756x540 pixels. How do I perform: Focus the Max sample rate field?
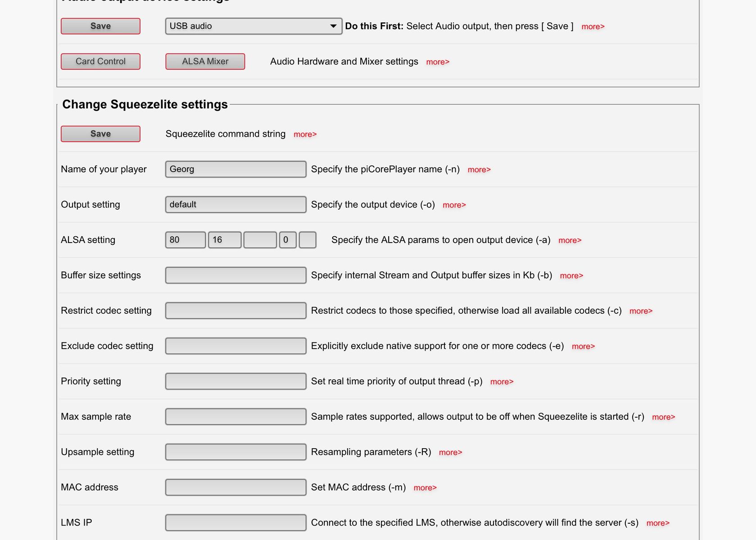click(x=236, y=417)
